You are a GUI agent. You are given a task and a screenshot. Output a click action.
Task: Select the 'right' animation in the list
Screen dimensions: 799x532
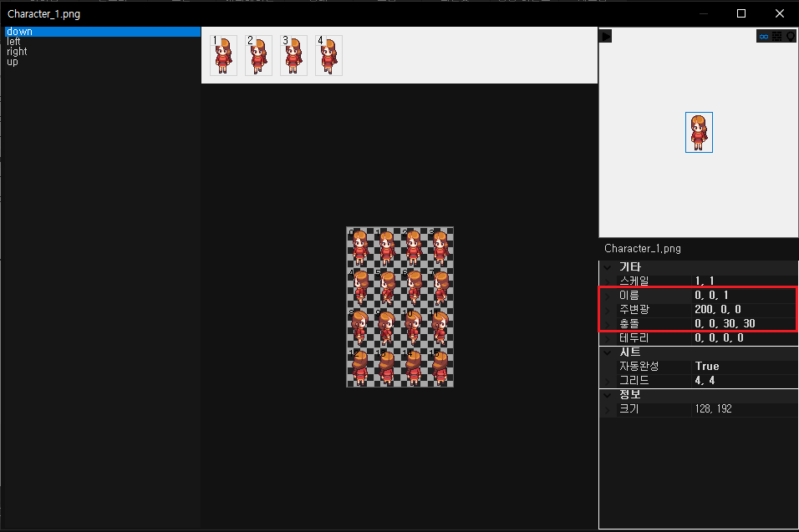[x=17, y=52]
